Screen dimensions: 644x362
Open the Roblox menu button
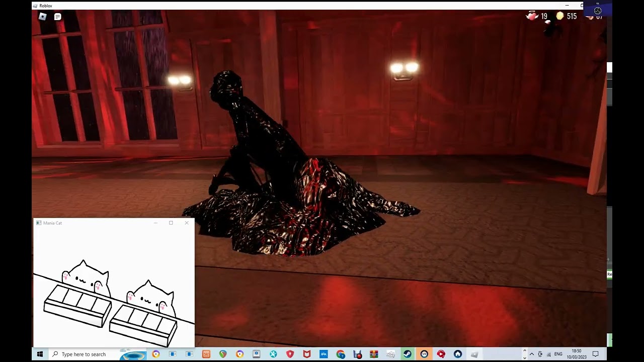(43, 17)
